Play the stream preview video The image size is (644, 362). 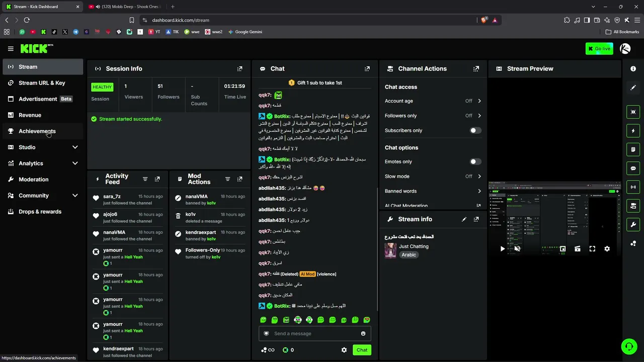click(502, 248)
